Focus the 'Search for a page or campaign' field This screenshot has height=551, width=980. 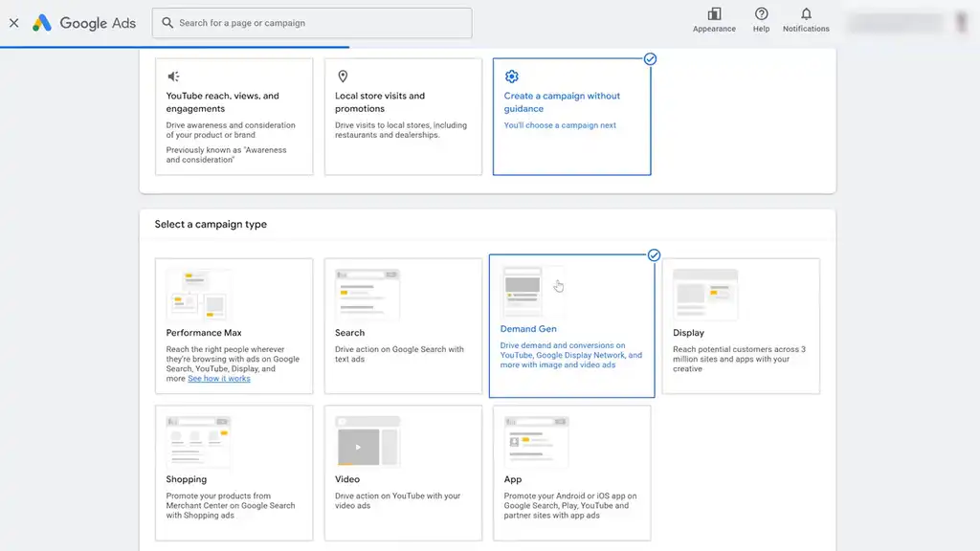[x=312, y=23]
